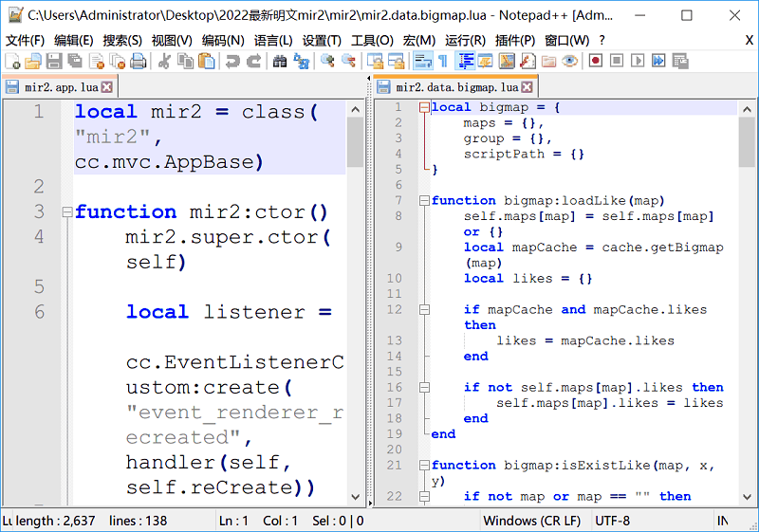Click the right editor's vertical scrollbar thumb
759x532 pixels.
pyautogui.click(x=747, y=142)
